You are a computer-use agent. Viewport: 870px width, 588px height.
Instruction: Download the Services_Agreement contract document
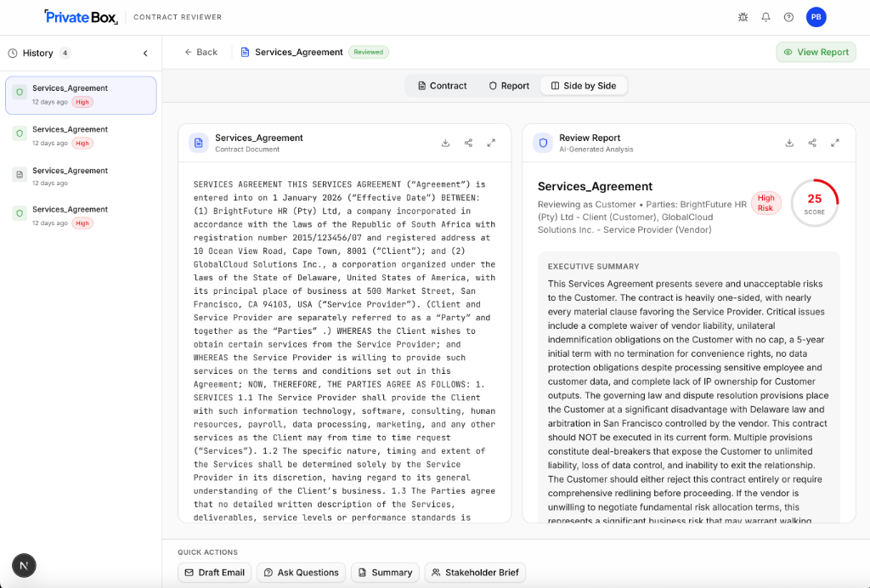pyautogui.click(x=445, y=143)
